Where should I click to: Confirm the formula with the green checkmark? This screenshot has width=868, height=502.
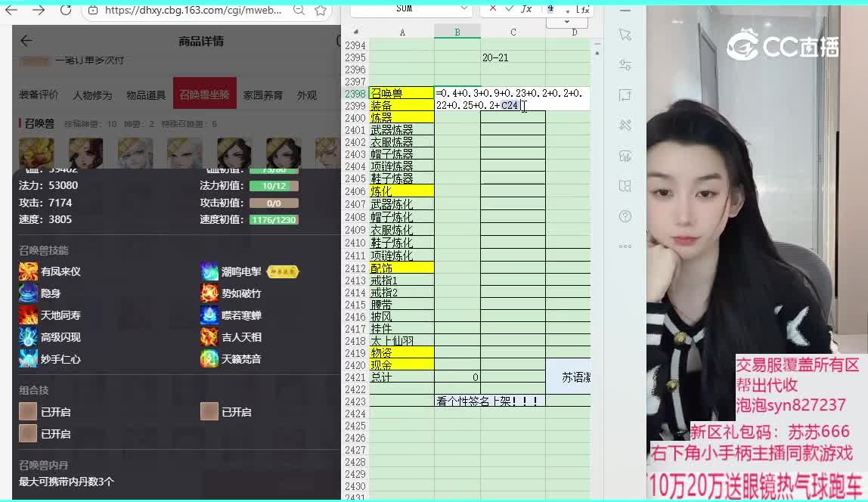click(x=510, y=8)
